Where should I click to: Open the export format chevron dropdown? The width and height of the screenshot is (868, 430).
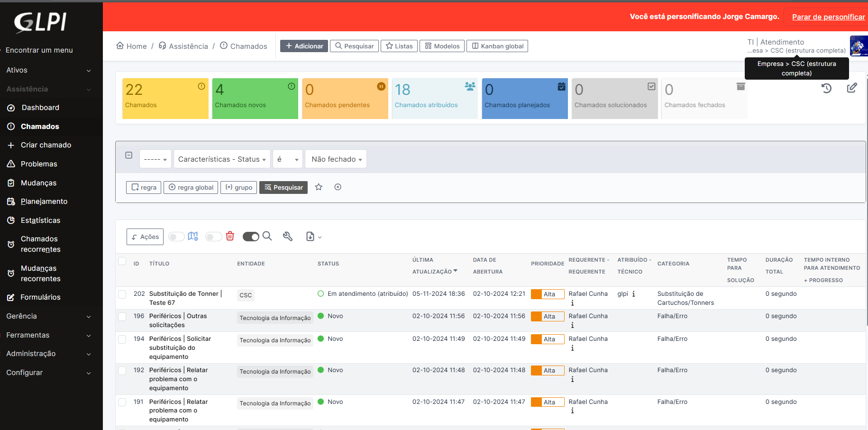tap(319, 237)
